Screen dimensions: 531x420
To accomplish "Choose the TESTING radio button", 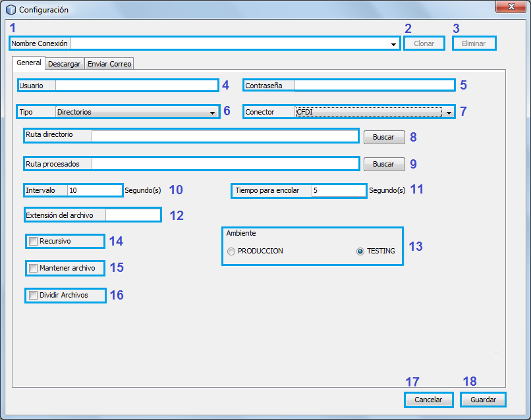I will pos(360,251).
